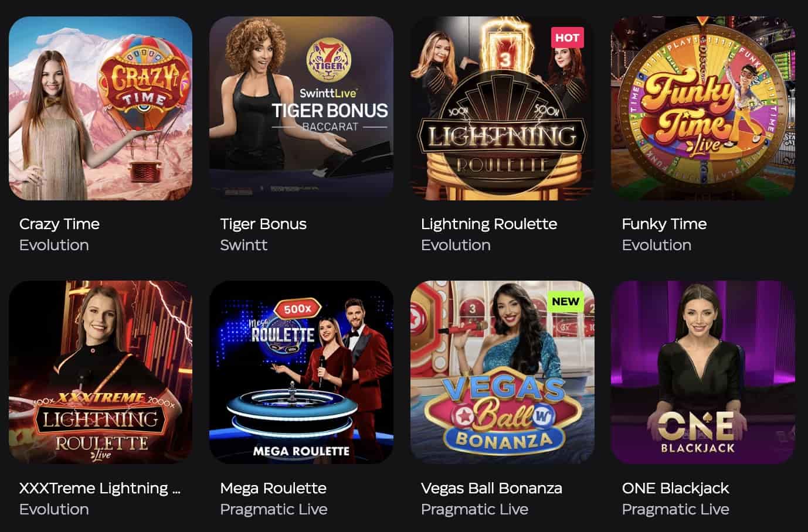Open the Vegas Ball Bonanza thumbnail
The width and height of the screenshot is (808, 532).
tap(502, 372)
